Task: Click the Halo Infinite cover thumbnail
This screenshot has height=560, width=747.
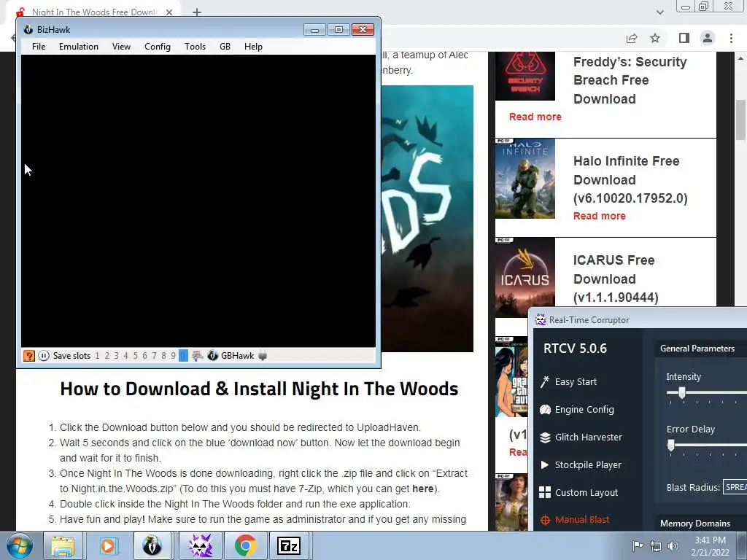Action: [525, 179]
